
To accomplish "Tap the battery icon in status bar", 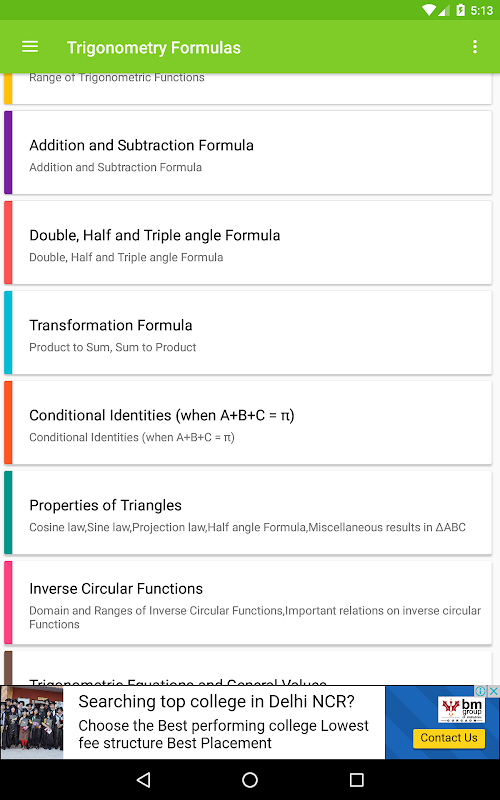I will click(461, 10).
